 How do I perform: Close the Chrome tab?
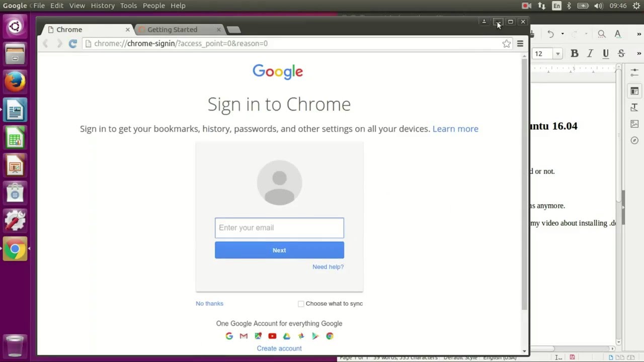[x=127, y=30]
